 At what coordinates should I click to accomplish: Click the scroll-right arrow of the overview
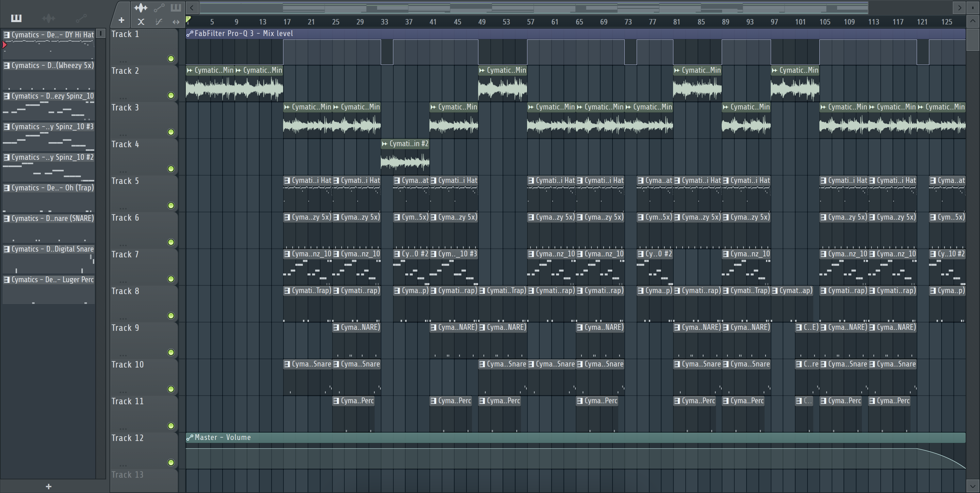[959, 7]
